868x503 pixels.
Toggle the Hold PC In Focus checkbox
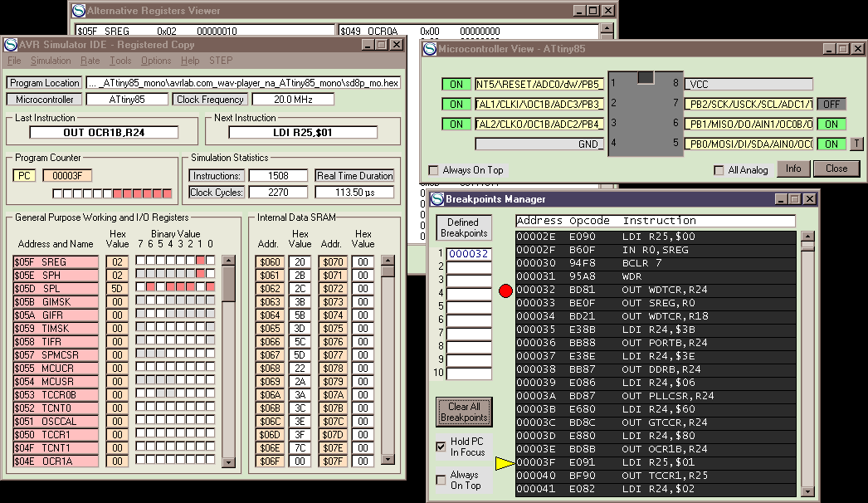point(441,447)
